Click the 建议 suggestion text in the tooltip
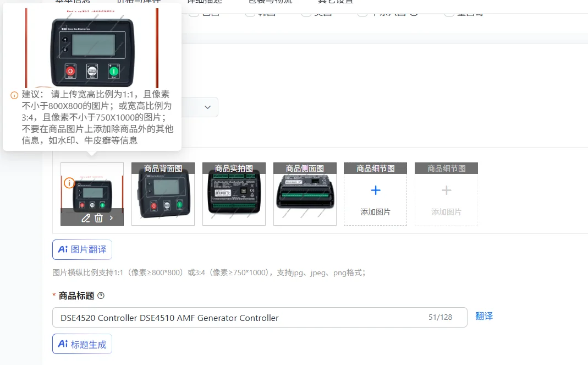 pos(97,117)
